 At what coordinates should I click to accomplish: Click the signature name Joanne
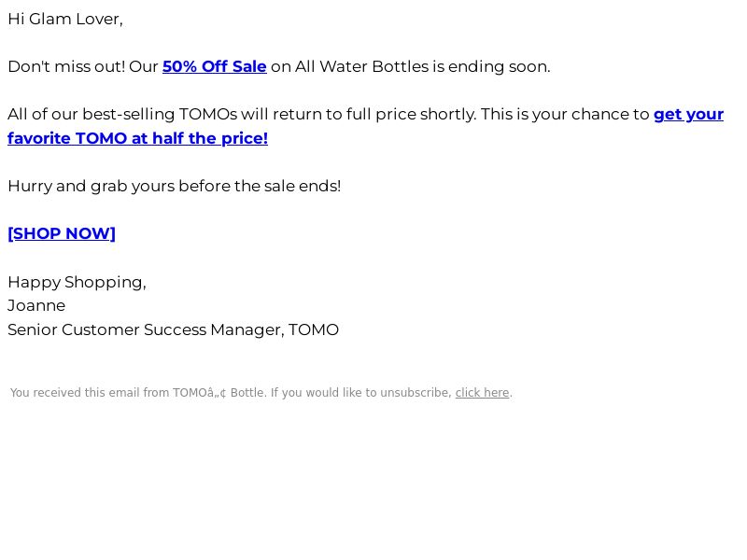coord(36,306)
